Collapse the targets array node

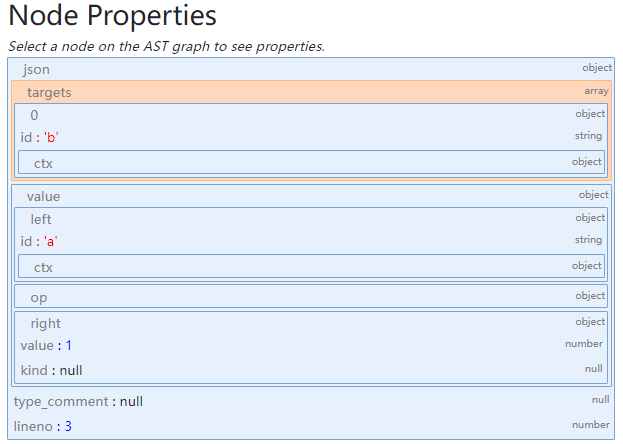tap(49, 92)
